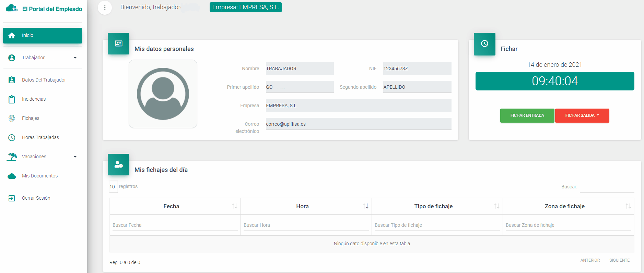
Task: Click the clock icon for Horas Trabajadas
Action: point(12,138)
